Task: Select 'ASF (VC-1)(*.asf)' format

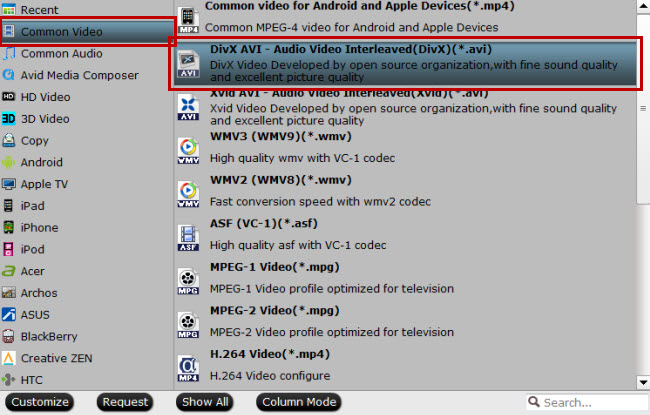Action: tap(264, 223)
